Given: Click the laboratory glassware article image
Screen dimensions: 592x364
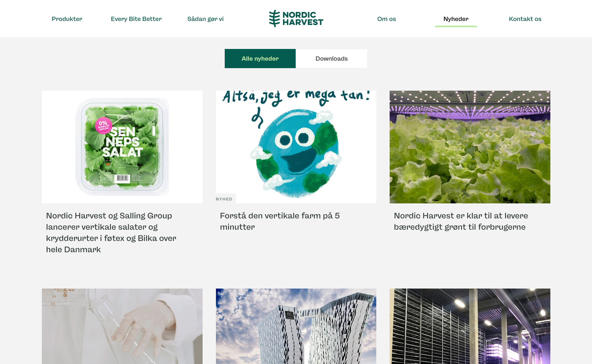Looking at the screenshot, I should [x=122, y=326].
